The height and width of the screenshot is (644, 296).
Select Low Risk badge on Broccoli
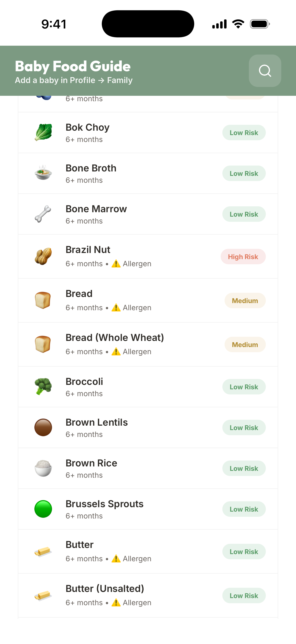[x=244, y=387]
